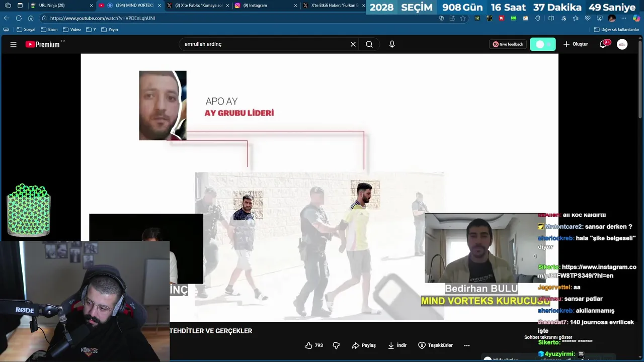Open browser profile avatar in toolbar
The image size is (644, 362).
click(x=612, y=18)
